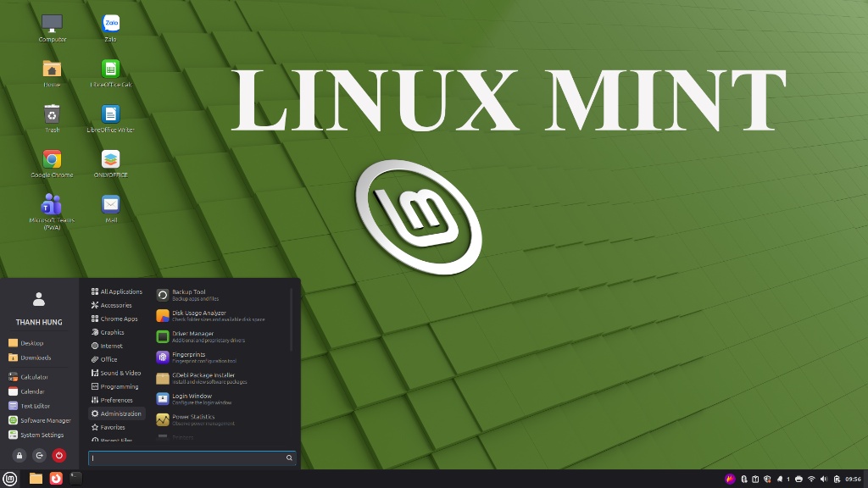
Task: Open Software Manager from menu favorites
Action: (39, 420)
